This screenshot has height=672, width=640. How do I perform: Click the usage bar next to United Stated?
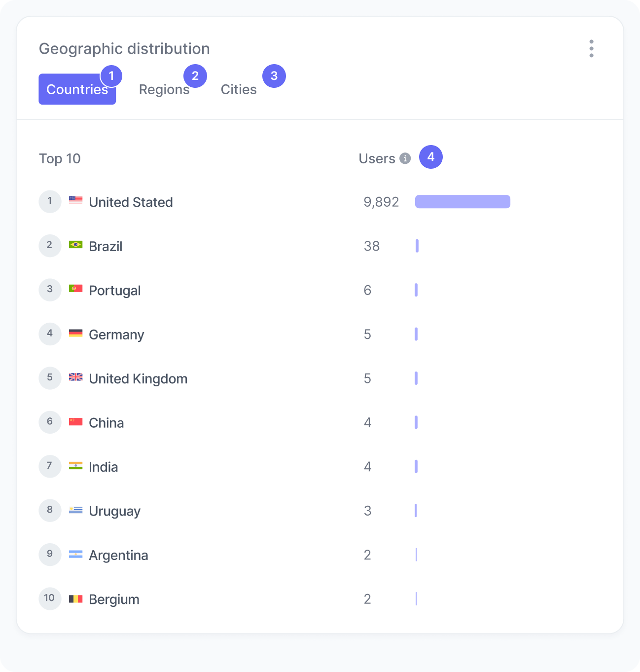pyautogui.click(x=462, y=202)
